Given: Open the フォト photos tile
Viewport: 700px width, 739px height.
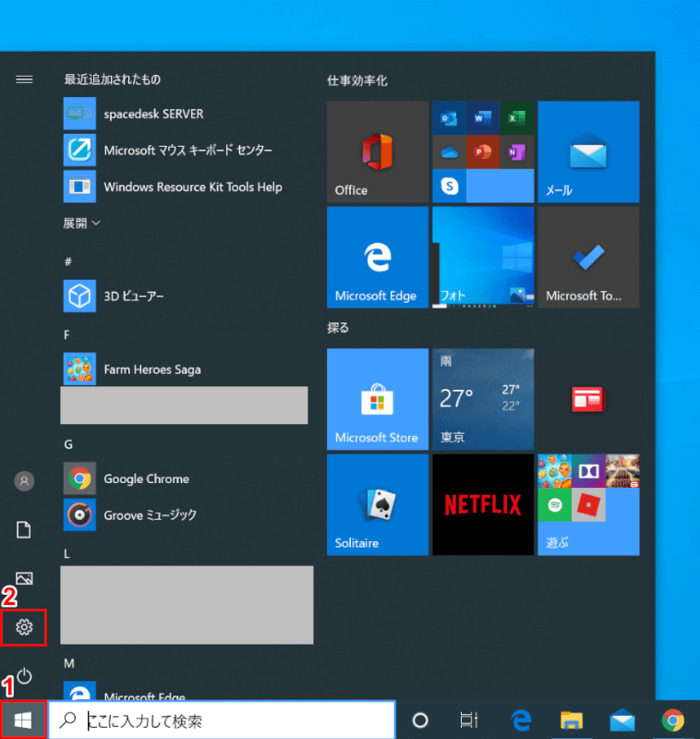Looking at the screenshot, I should [x=483, y=258].
